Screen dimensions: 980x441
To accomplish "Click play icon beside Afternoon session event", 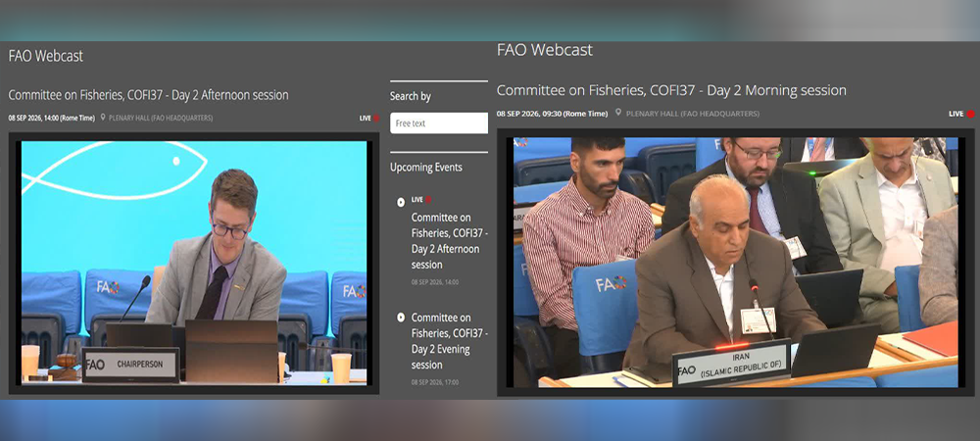I will (x=401, y=202).
